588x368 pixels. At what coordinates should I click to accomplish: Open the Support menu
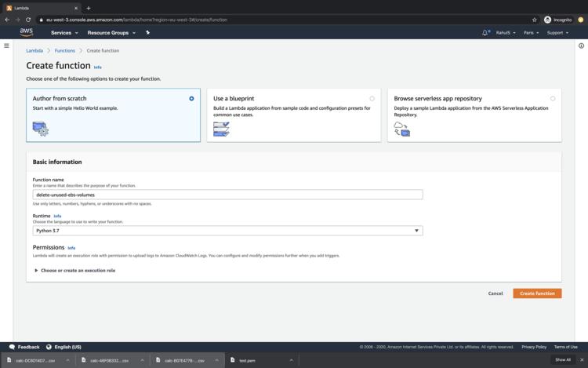click(558, 33)
